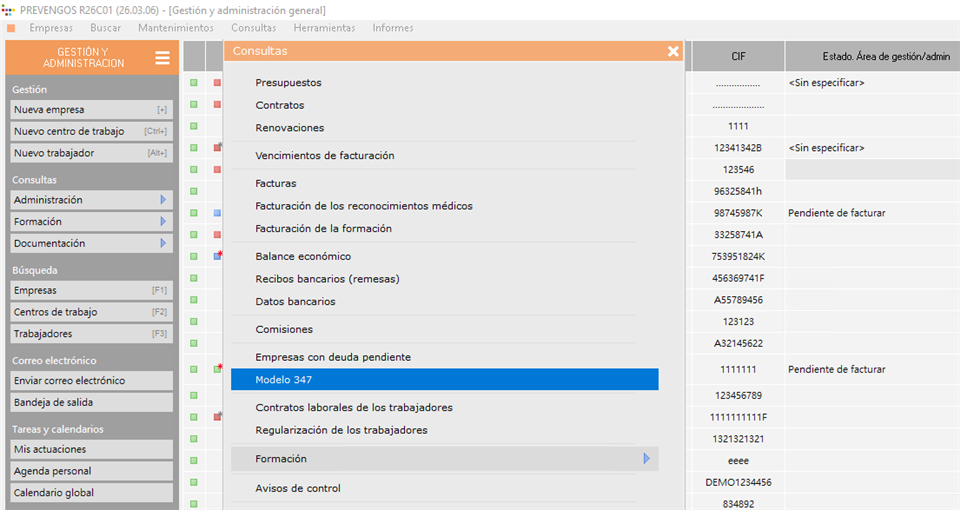The height and width of the screenshot is (510, 960).
Task: Select Modelo 347 in Consultas list
Action: [x=444, y=380]
